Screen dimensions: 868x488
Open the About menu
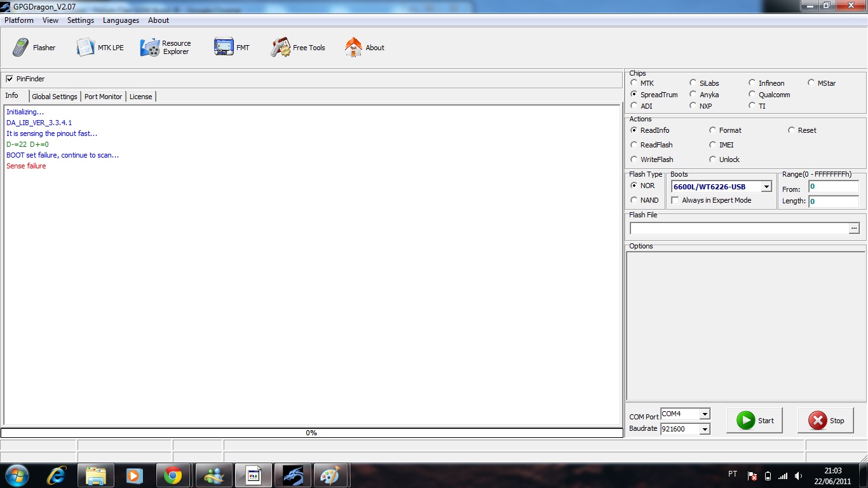[x=158, y=20]
